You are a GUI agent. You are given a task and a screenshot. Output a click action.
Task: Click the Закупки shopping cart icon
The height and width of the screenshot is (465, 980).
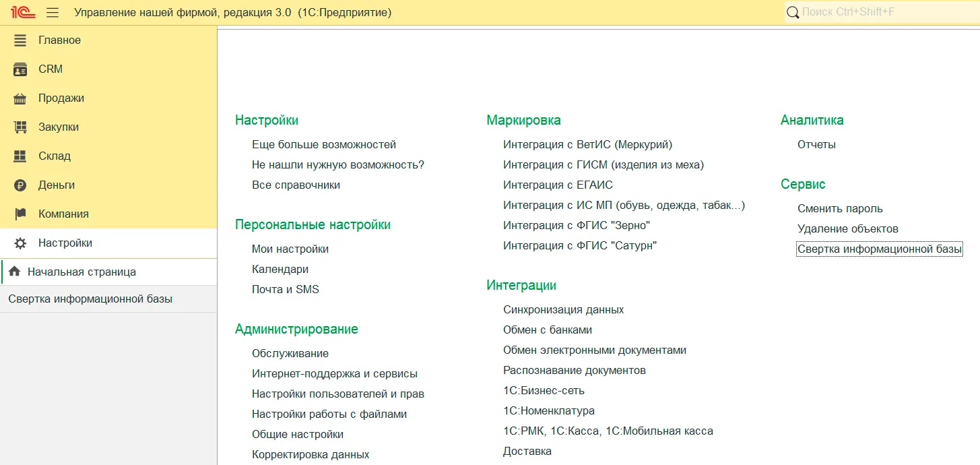pos(20,127)
